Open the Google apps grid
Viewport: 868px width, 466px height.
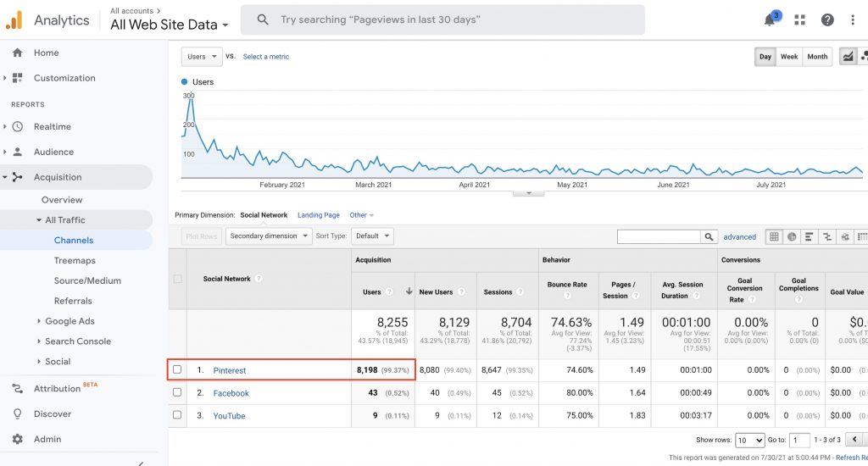[799, 20]
